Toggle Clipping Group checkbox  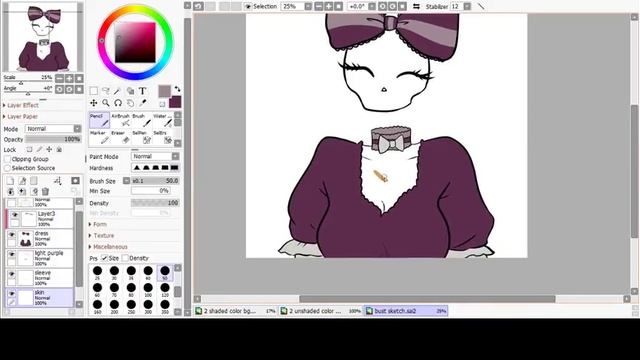point(7,159)
